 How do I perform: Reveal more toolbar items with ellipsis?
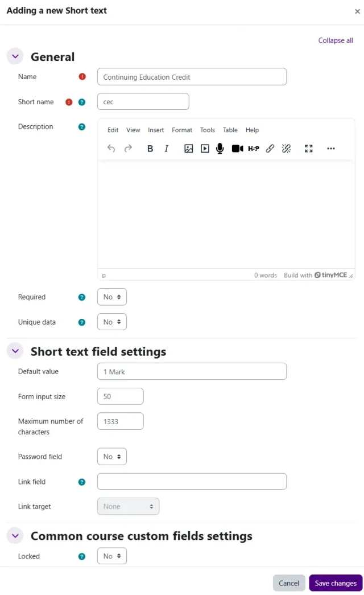point(331,149)
